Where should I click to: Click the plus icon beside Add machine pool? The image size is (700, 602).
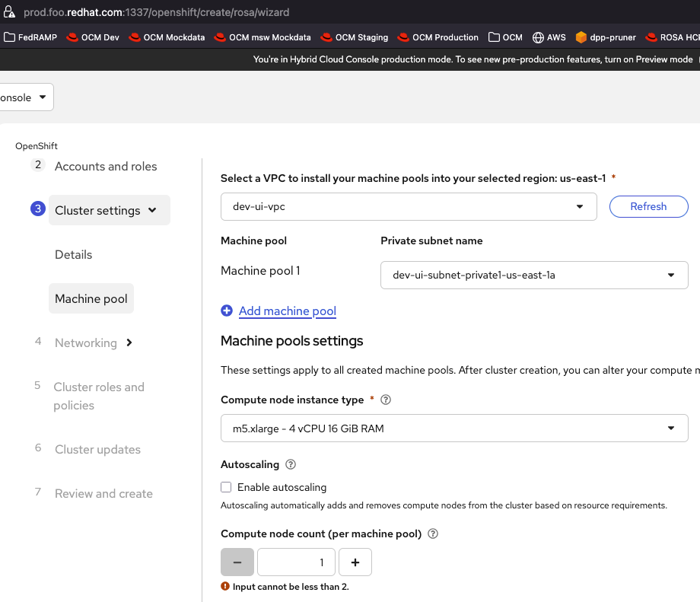coord(227,311)
